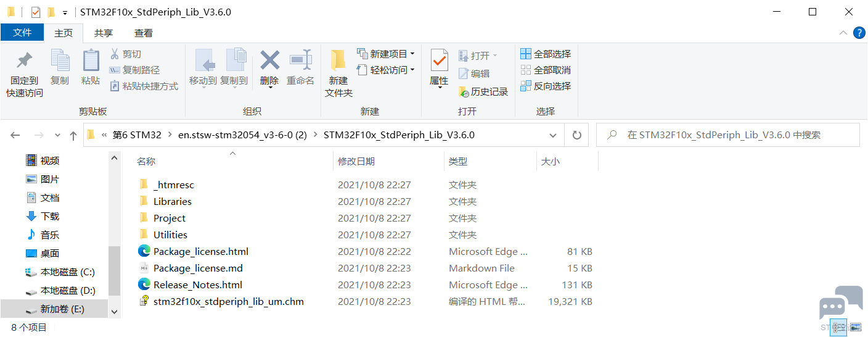Refresh the current folder view
868x337 pixels.
[577, 135]
